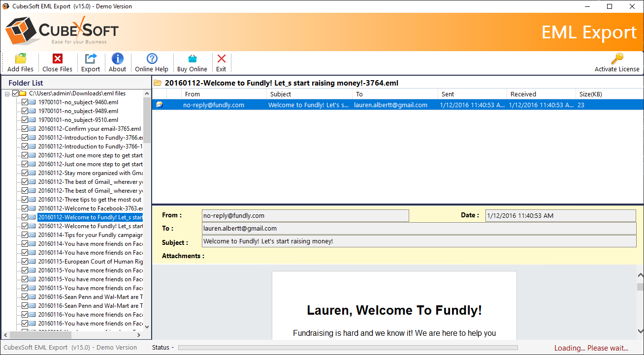The height and width of the screenshot is (355, 644).
Task: Click mail icon of Confirm your email-3765.eml
Action: coord(32,129)
